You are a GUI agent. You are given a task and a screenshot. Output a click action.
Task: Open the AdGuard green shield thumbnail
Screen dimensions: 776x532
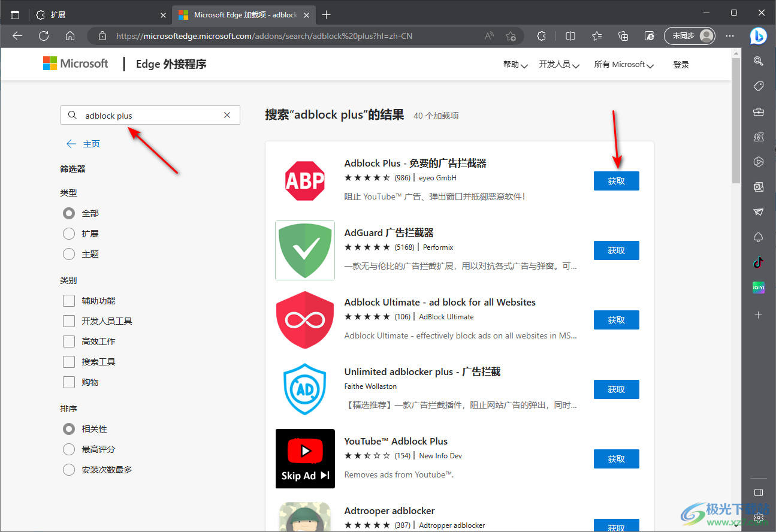coord(305,250)
